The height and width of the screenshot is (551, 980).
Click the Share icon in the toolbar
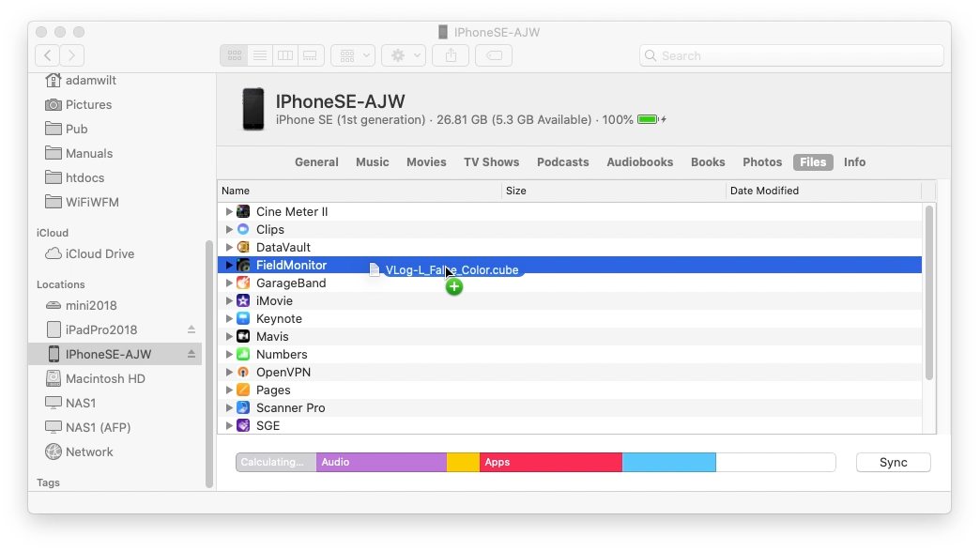tap(450, 54)
